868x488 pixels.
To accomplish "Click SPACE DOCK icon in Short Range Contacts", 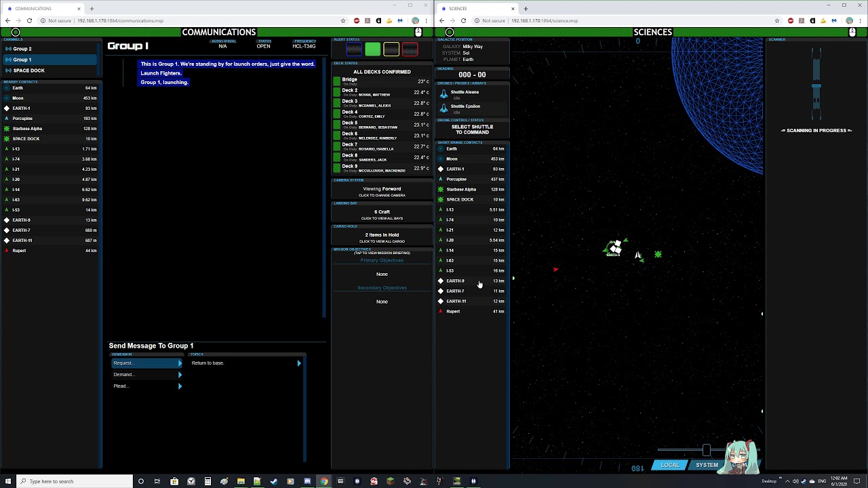I will pyautogui.click(x=441, y=200).
